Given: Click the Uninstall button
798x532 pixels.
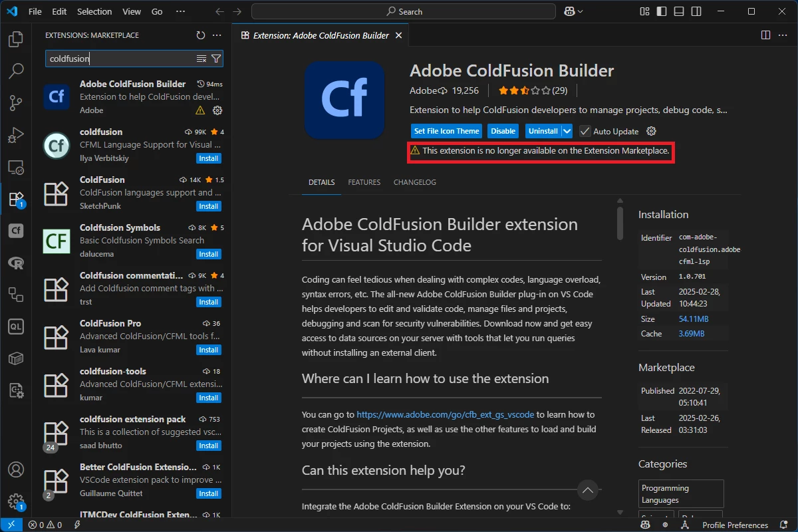Looking at the screenshot, I should 543,131.
